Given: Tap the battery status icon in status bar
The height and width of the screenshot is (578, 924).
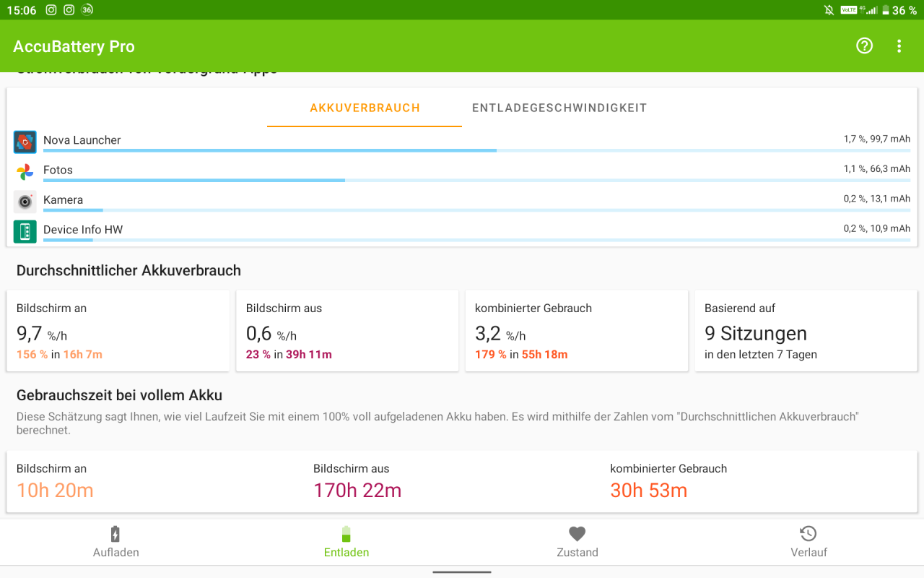Looking at the screenshot, I should click(885, 10).
